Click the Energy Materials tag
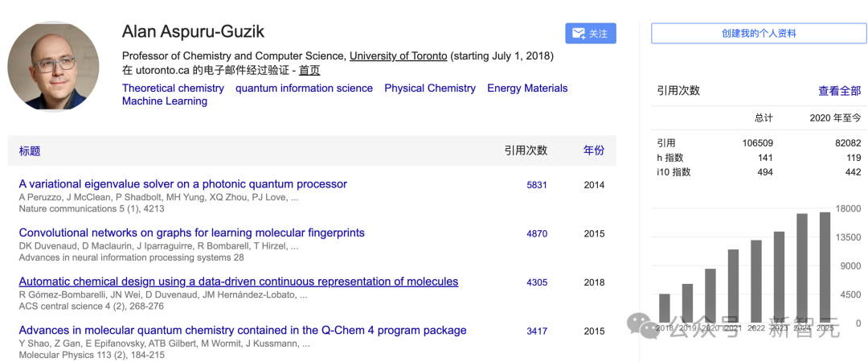 527,88
